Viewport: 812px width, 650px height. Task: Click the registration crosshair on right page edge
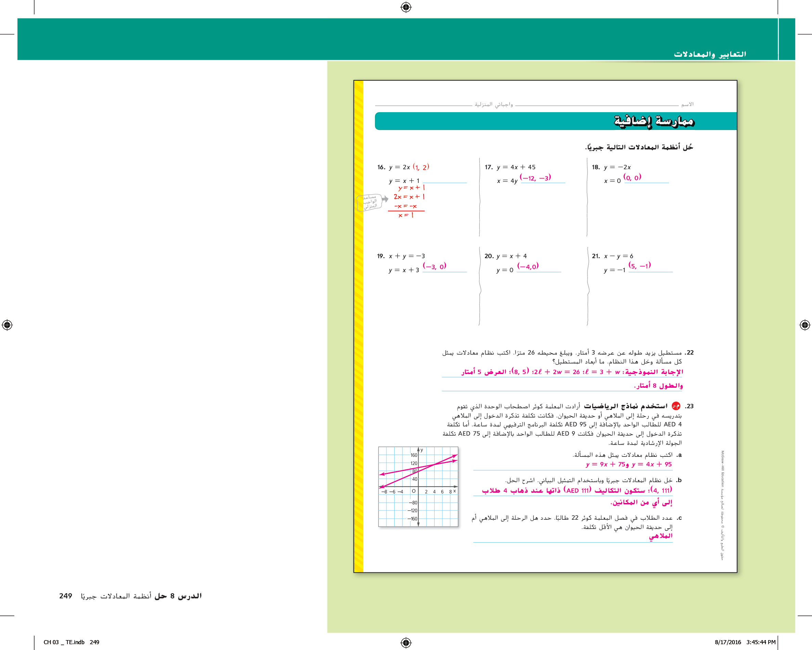805,325
